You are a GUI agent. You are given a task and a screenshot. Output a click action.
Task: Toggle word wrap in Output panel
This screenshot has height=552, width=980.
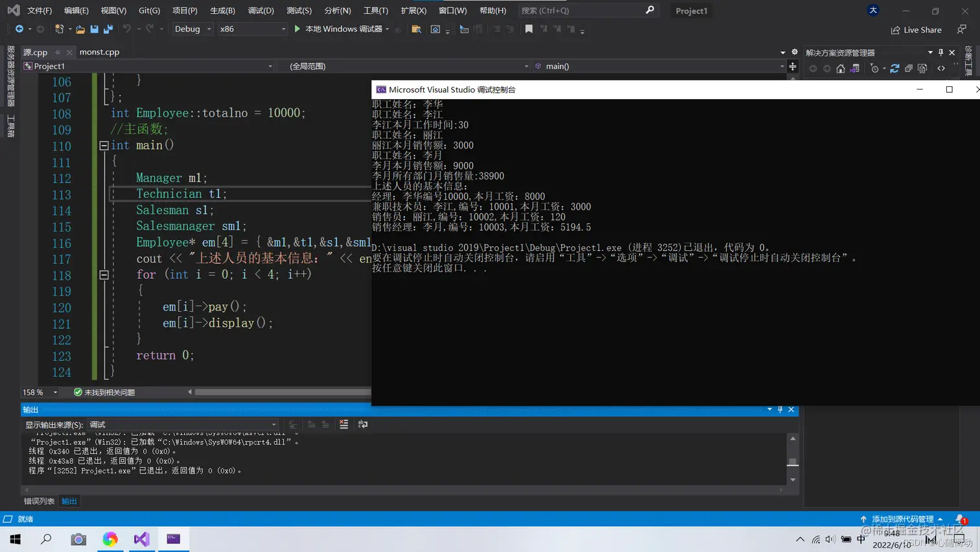363,424
